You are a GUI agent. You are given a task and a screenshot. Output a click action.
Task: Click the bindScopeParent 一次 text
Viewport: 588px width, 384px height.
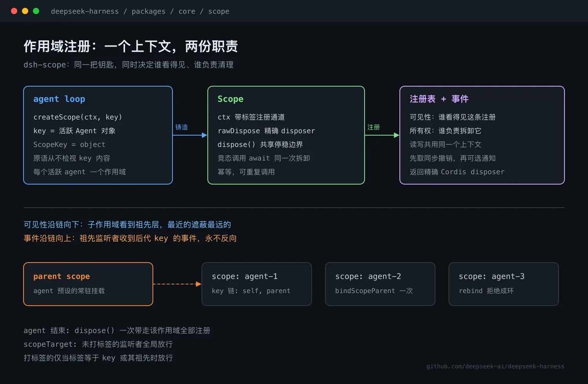[374, 291]
